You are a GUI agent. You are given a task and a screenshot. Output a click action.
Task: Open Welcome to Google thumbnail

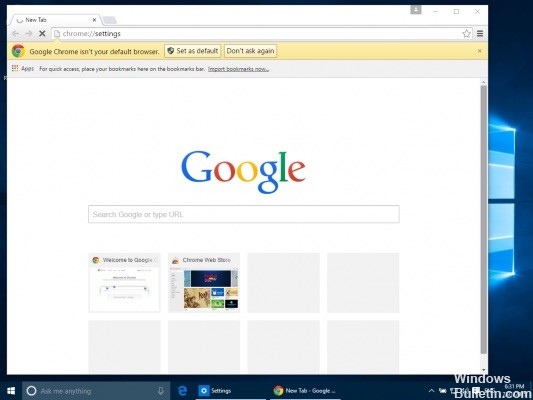(x=124, y=282)
